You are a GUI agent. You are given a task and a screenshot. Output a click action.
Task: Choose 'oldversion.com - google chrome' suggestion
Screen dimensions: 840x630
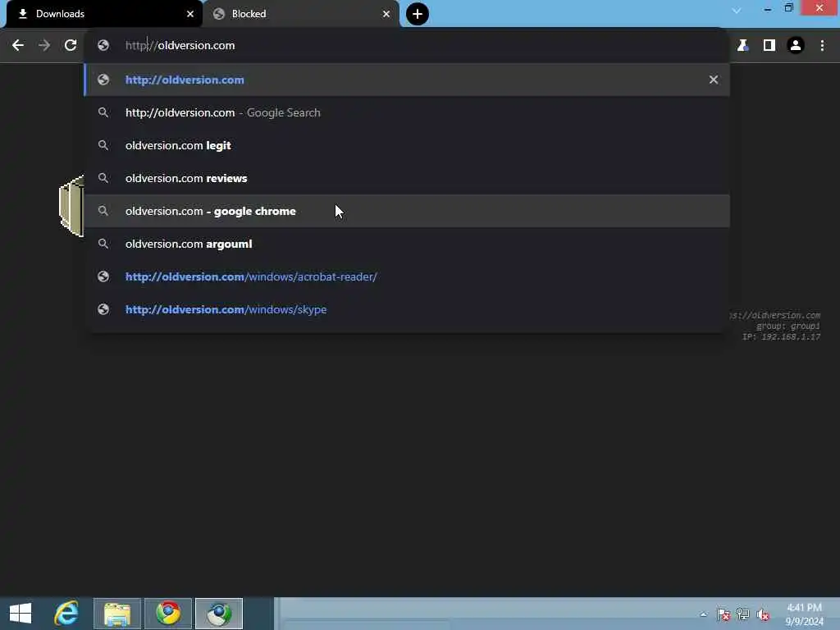pos(407,211)
